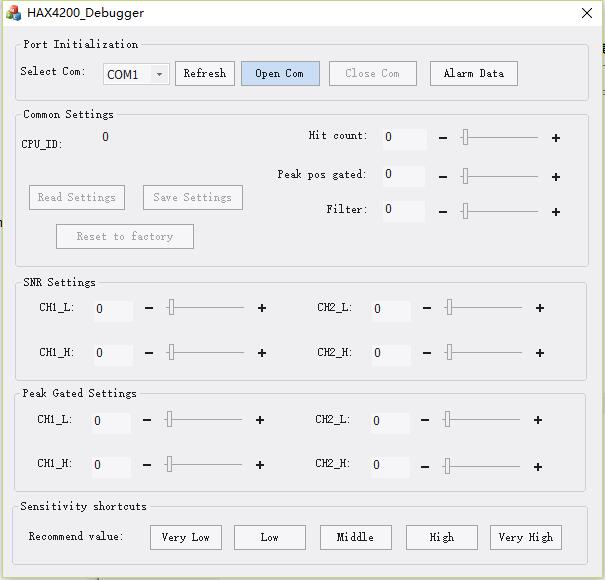Select Very Low sensitivity shortcut
605x580 pixels.
click(186, 537)
